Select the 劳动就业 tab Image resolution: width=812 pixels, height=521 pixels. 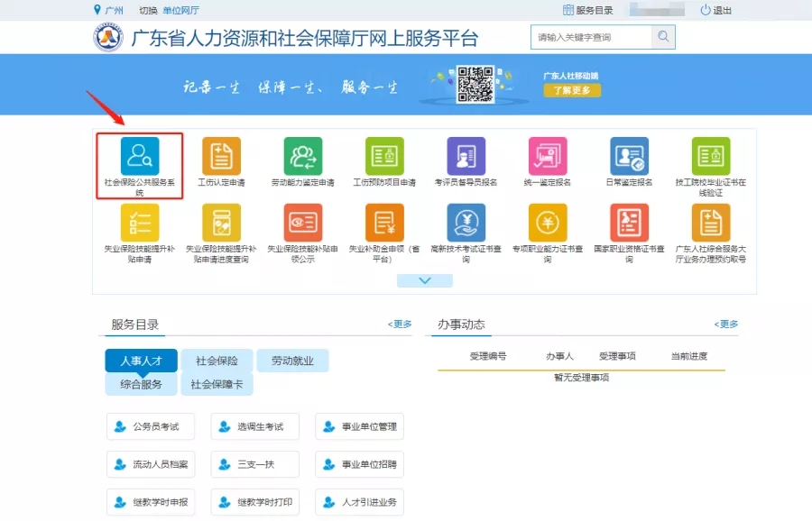pyautogui.click(x=292, y=361)
